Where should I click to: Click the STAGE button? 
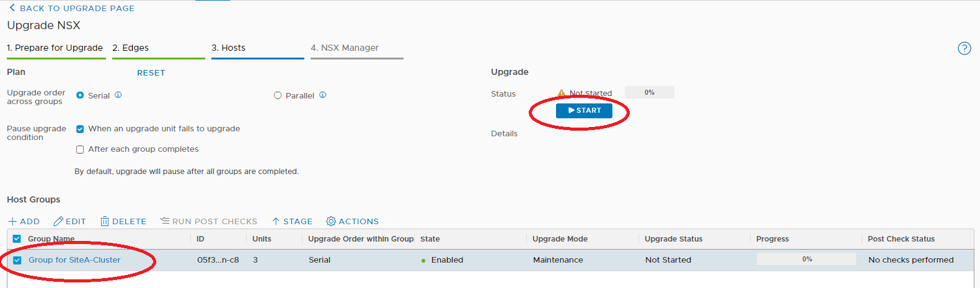point(292,221)
